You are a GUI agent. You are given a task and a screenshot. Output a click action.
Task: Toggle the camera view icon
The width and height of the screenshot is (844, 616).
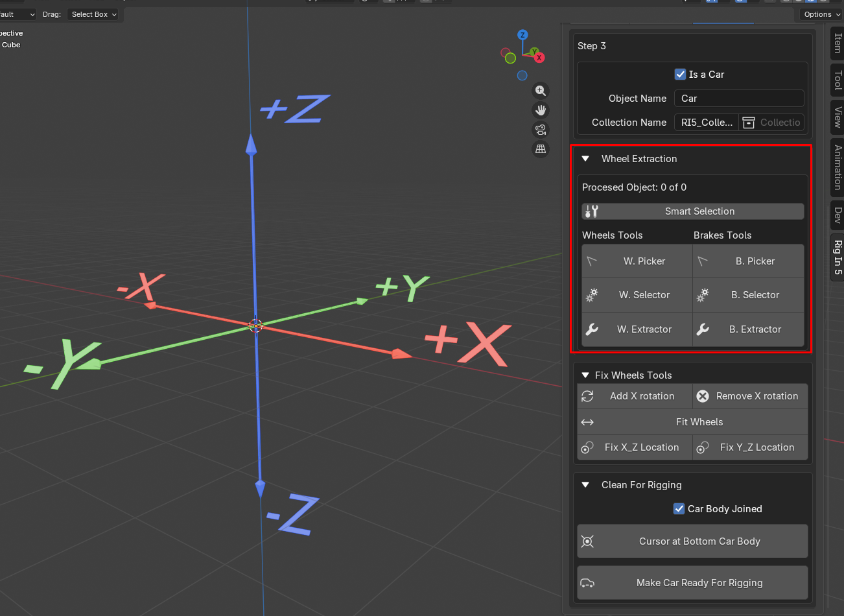[x=541, y=130]
